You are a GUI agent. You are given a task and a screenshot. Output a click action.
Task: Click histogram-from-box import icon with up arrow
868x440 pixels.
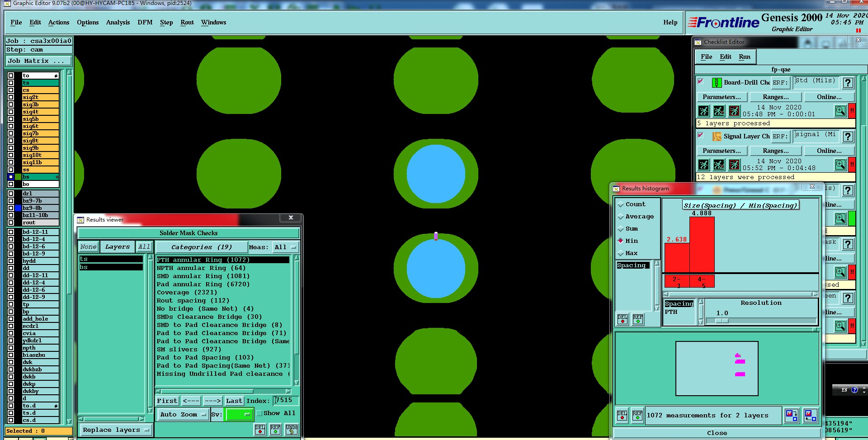[810, 415]
